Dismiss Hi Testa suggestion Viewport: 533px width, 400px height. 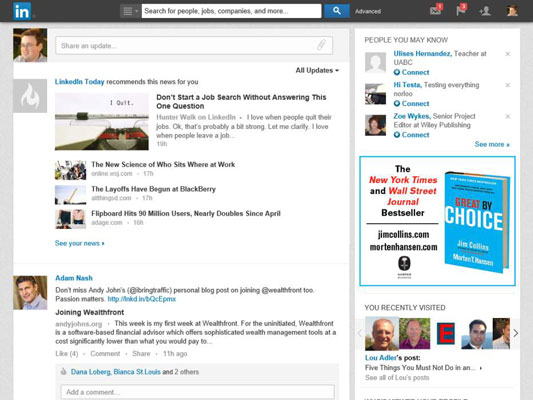tap(508, 85)
